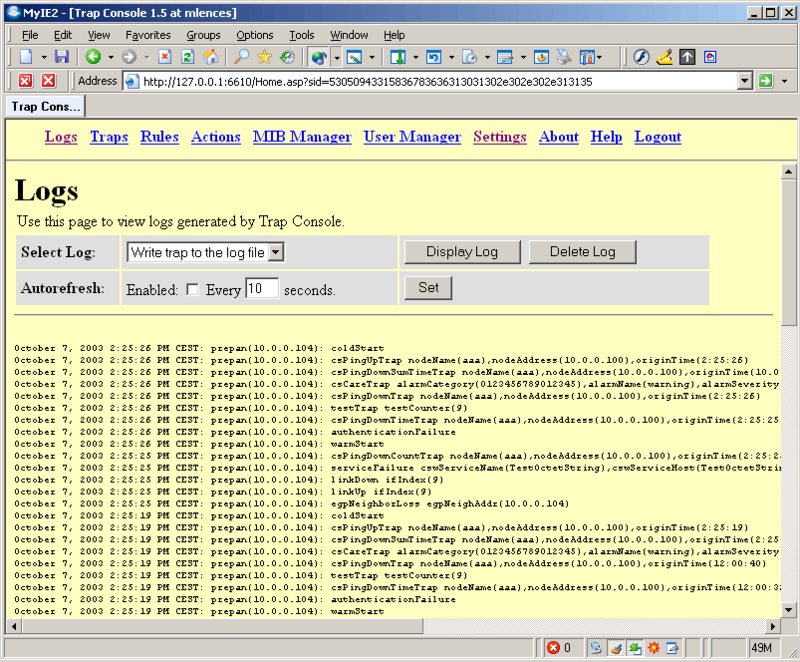Click the Set autorefresh button
This screenshot has width=800, height=662.
(428, 287)
